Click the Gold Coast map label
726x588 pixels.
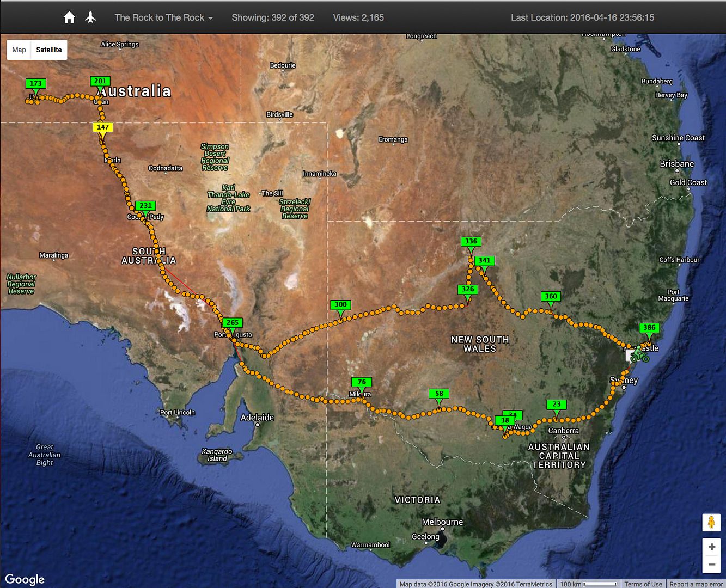coord(688,182)
